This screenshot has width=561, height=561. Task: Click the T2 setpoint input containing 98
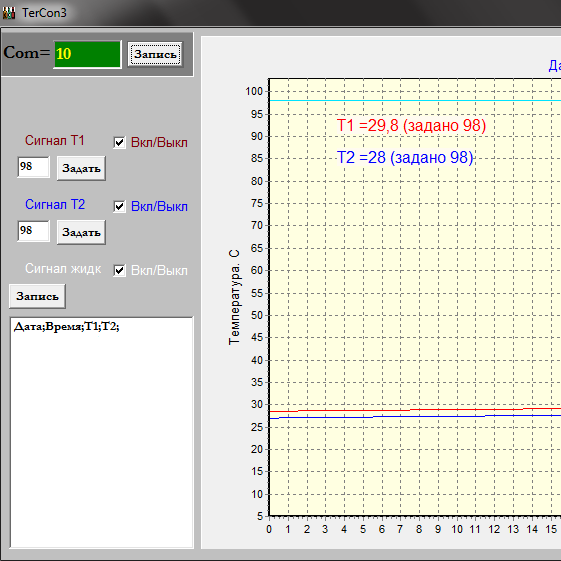tap(33, 231)
